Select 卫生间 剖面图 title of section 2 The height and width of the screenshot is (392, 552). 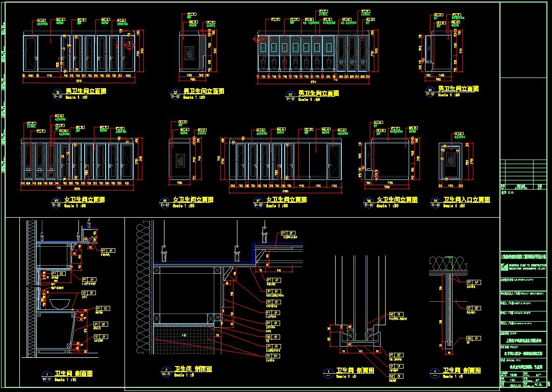click(193, 369)
